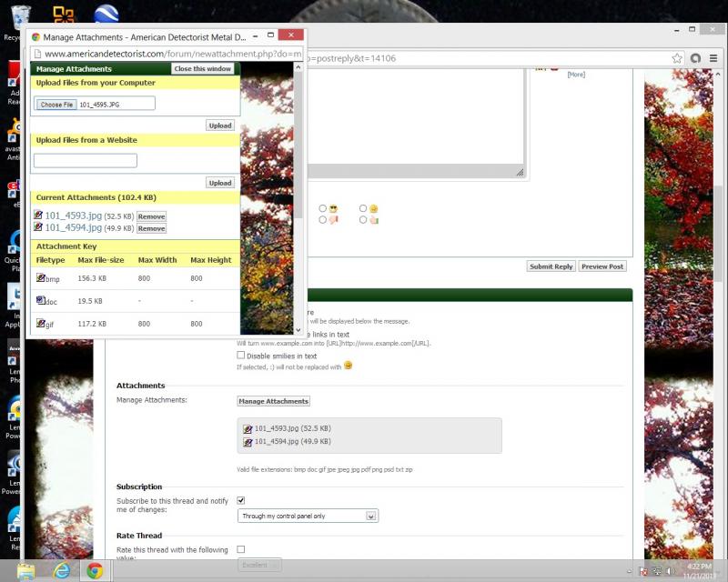
Task: Click Upload under Upload Files from a Website
Action: point(220,183)
